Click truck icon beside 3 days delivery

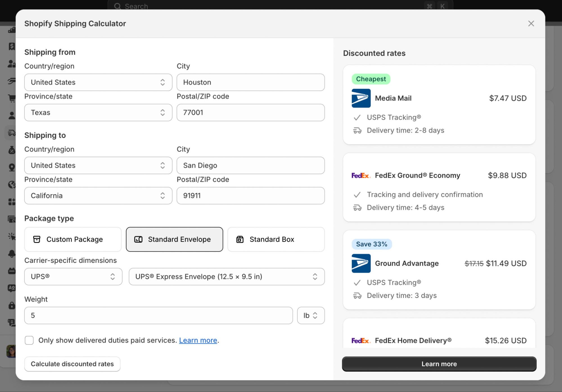pos(357,296)
